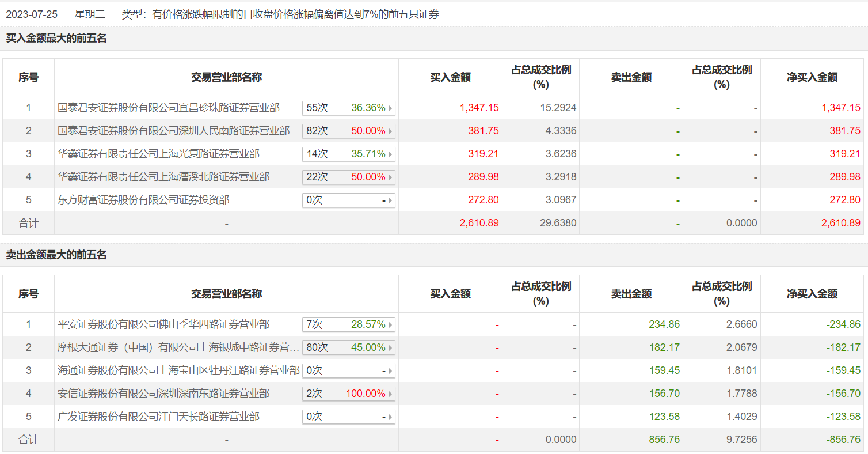Expand the 55次 36.36% dropdown for 宜昌珍珠路 branch
Screen dimensions: 868x454
[x=349, y=108]
